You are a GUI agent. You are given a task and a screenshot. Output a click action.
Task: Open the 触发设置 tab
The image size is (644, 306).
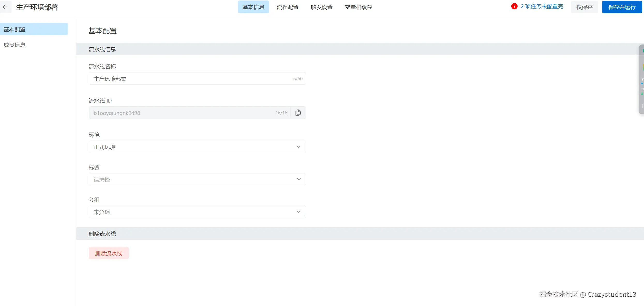[321, 7]
